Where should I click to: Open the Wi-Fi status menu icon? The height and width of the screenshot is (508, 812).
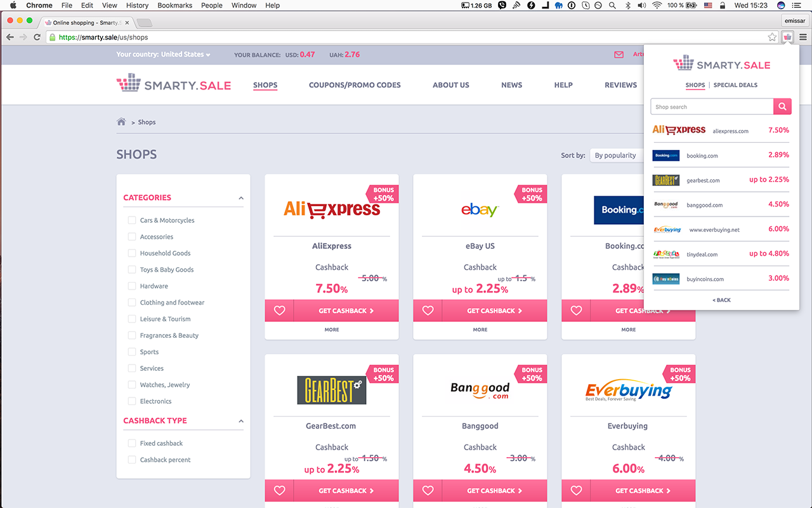pyautogui.click(x=657, y=5)
